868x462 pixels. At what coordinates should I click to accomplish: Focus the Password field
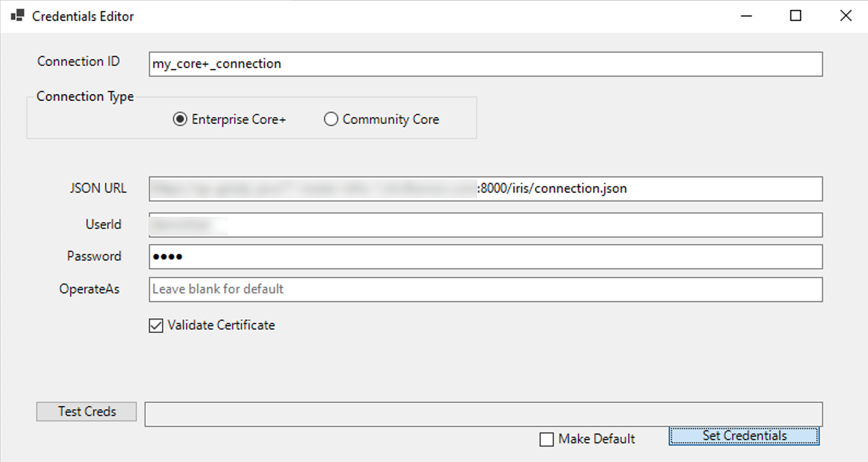485,257
